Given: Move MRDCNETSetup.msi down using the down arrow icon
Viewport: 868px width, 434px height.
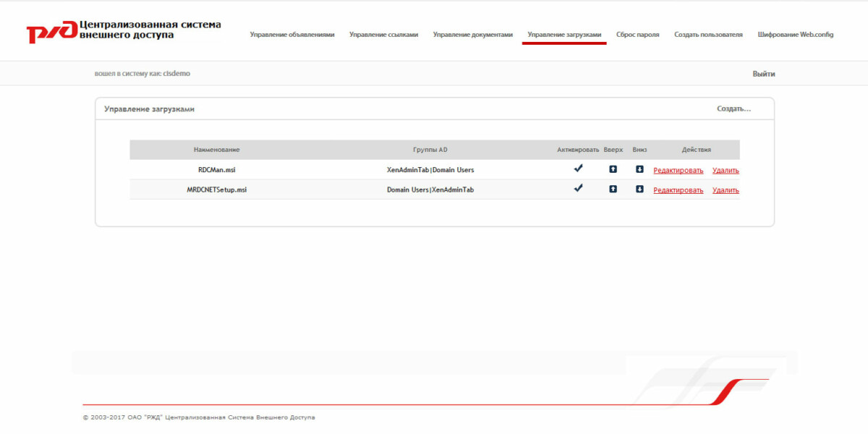Looking at the screenshot, I should (641, 190).
